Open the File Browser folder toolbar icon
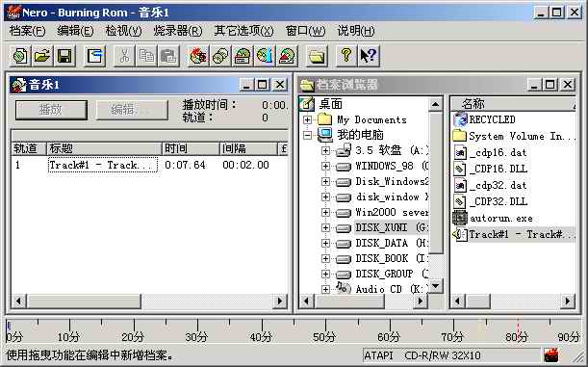588x367 pixels. 317,56
